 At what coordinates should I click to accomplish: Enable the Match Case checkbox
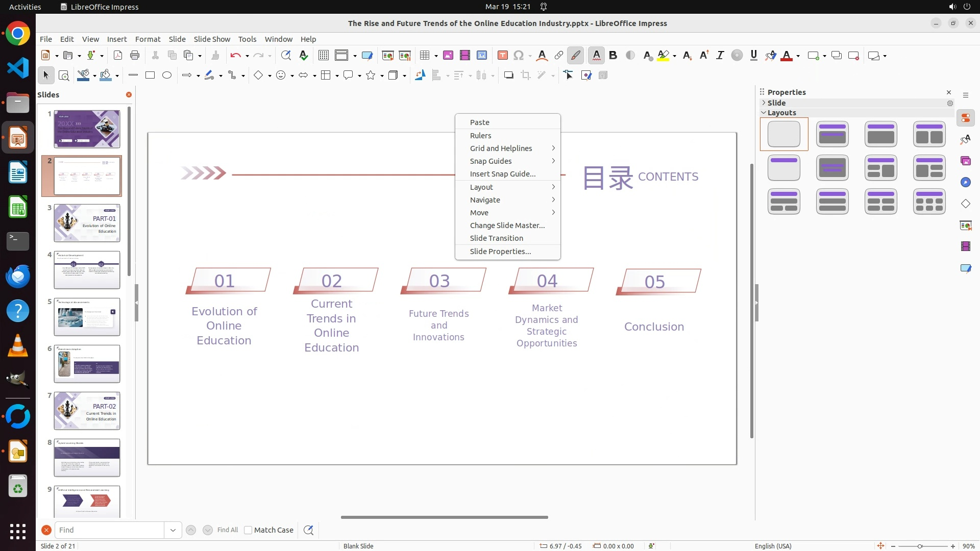click(x=248, y=530)
